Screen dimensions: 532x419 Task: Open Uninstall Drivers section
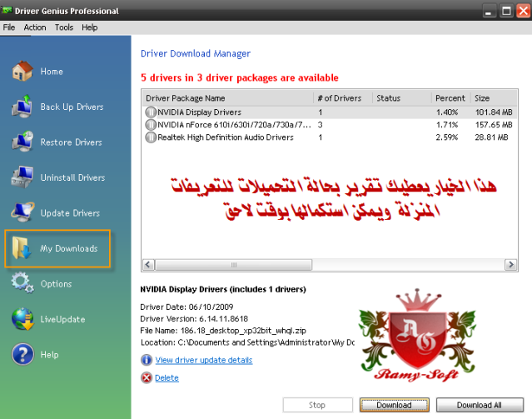(72, 177)
